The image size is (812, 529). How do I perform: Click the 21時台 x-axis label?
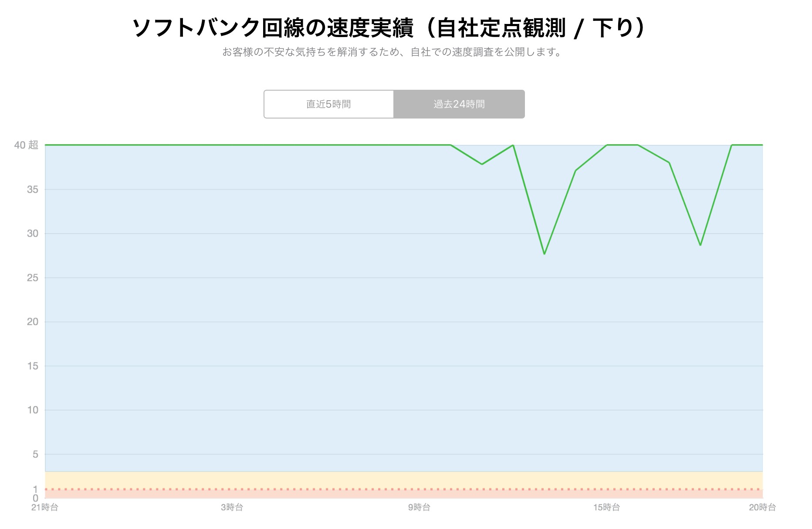point(45,507)
